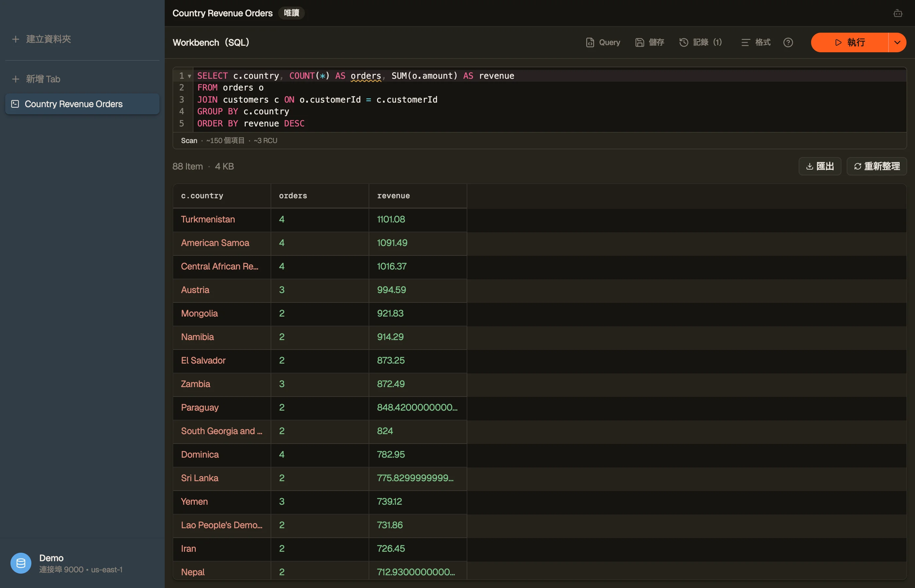Image resolution: width=915 pixels, height=588 pixels.
Task: Collapse the fold arrow on SQL line 1
Action: 190,76
